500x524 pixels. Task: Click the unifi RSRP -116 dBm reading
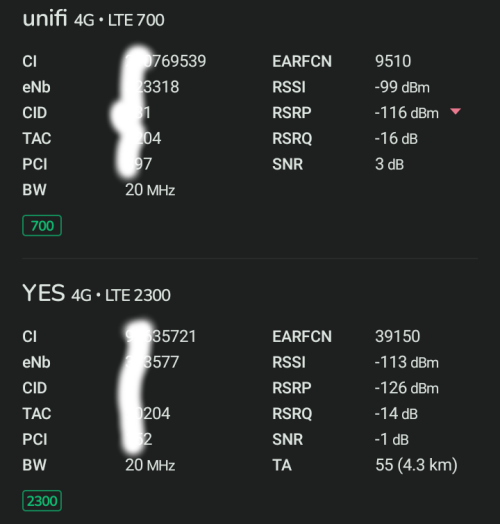406,113
